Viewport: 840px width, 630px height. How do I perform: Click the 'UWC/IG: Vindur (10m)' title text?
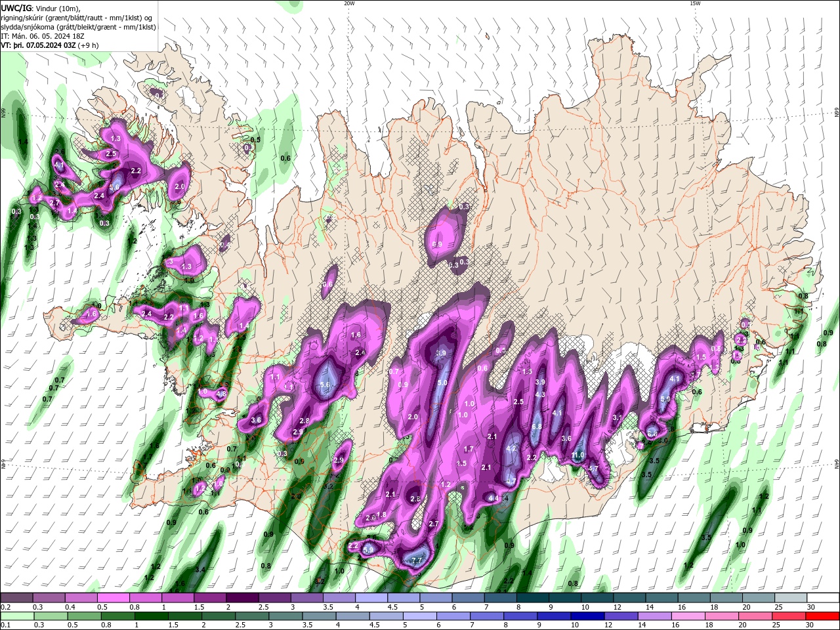pos(40,8)
